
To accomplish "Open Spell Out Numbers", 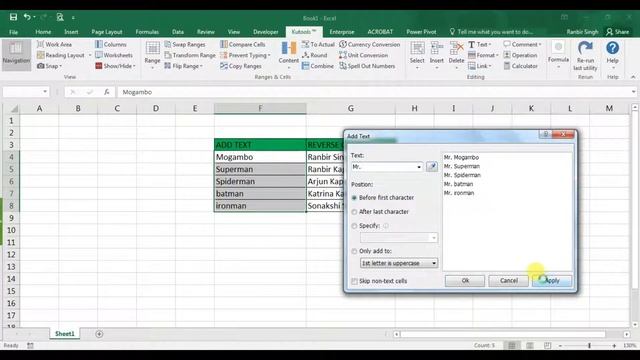I will point(367,66).
